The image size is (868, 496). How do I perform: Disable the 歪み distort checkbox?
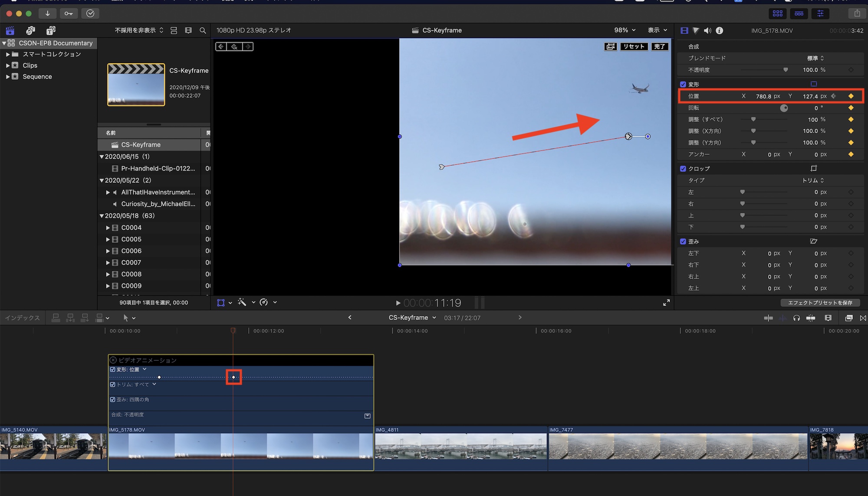pyautogui.click(x=683, y=241)
